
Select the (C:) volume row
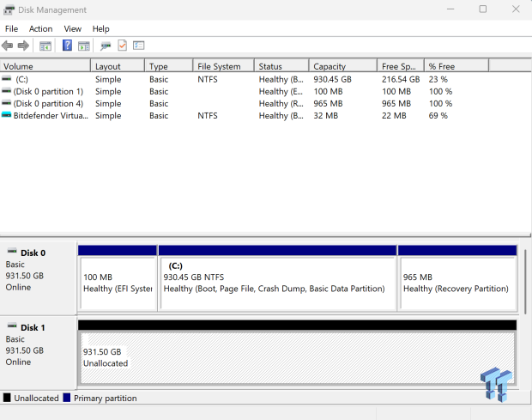click(x=245, y=79)
